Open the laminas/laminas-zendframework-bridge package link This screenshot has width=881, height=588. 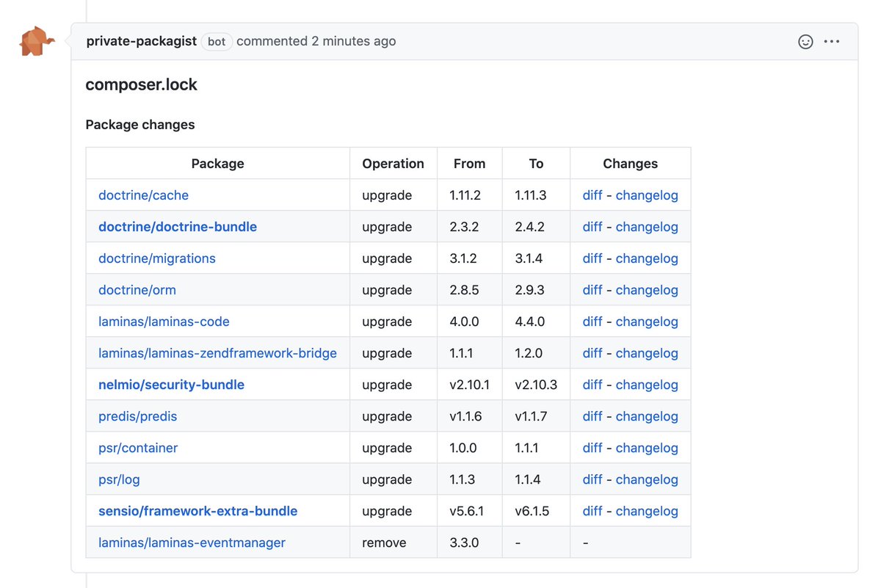click(x=218, y=353)
